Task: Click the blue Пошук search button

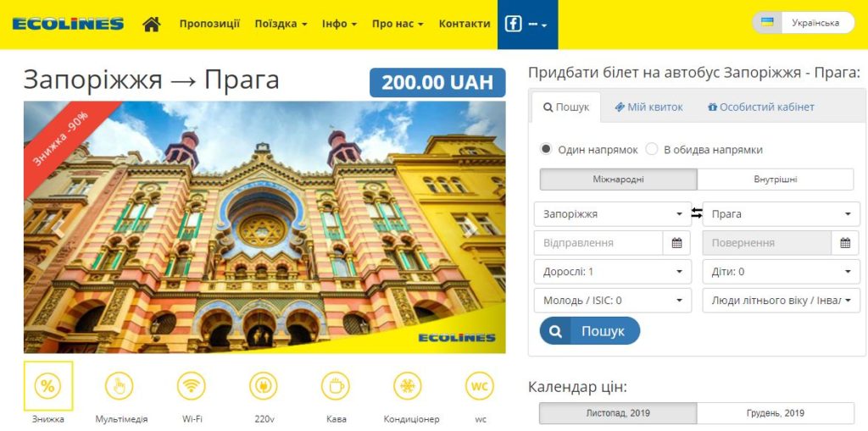Action: (590, 331)
